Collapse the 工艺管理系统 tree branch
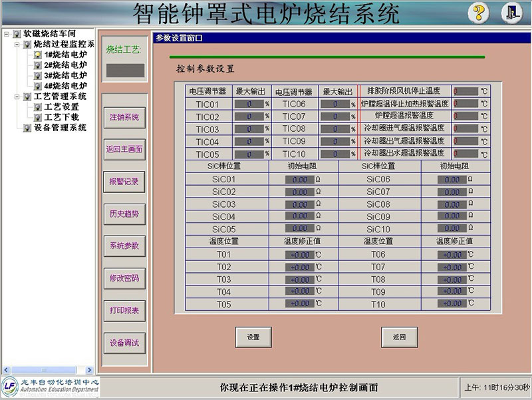 [x=17, y=97]
